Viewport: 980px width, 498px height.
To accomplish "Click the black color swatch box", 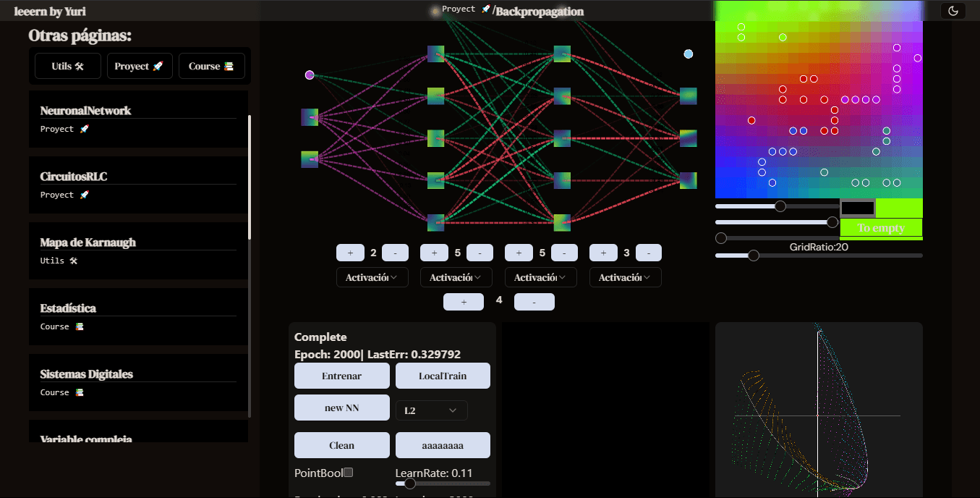I will pyautogui.click(x=857, y=208).
